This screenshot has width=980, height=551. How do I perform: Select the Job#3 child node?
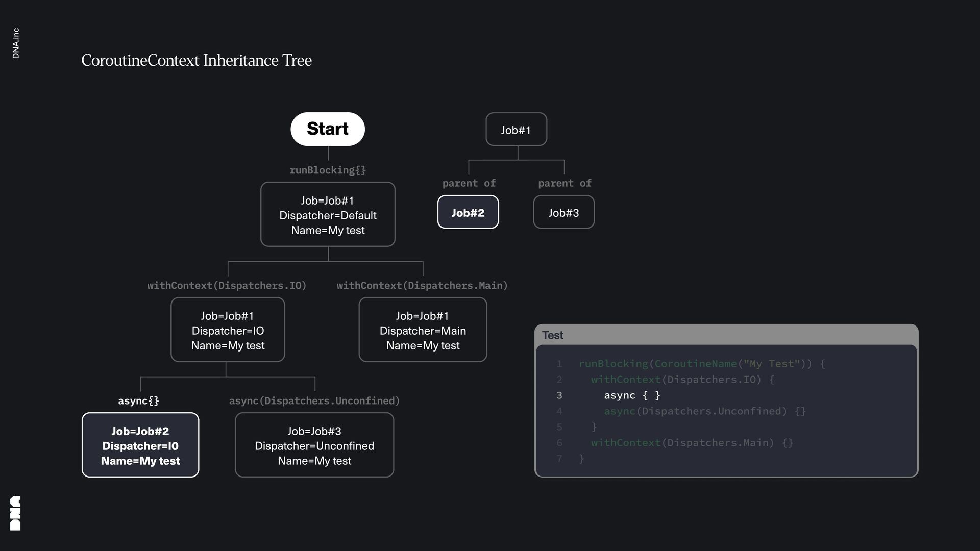[x=563, y=212]
